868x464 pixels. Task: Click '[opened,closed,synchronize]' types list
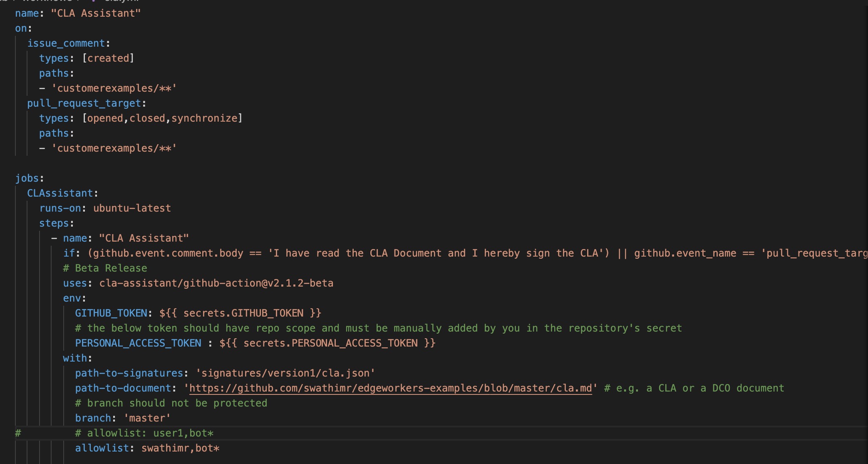click(x=162, y=118)
